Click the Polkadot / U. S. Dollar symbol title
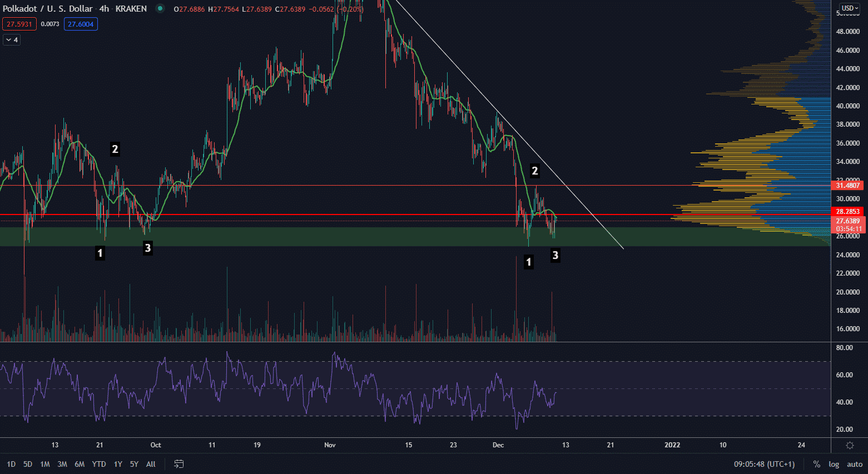 48,9
